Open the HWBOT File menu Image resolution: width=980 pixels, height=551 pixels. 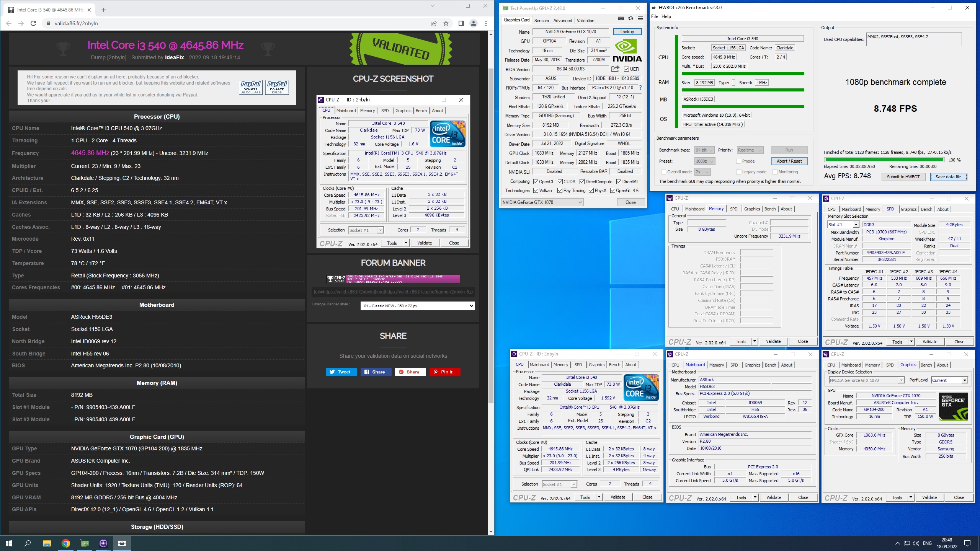pyautogui.click(x=655, y=16)
